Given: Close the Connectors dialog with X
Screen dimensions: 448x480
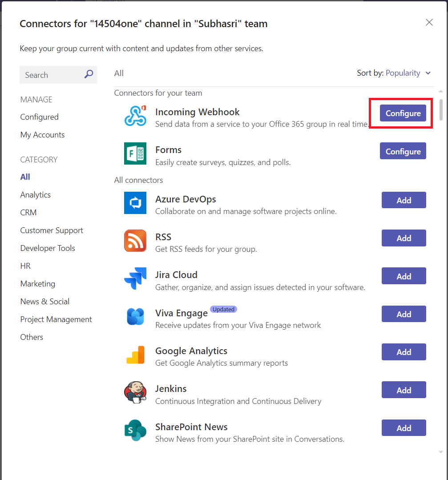Looking at the screenshot, I should pos(429,22).
